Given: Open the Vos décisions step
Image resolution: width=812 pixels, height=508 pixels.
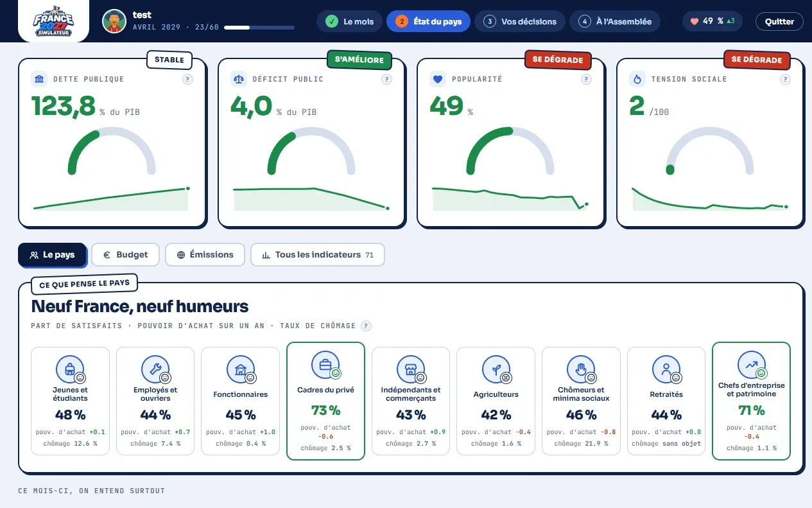Looking at the screenshot, I should coord(520,21).
